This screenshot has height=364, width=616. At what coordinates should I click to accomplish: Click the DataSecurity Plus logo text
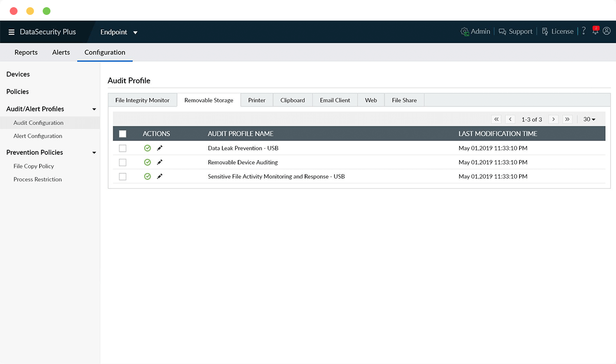(x=48, y=32)
